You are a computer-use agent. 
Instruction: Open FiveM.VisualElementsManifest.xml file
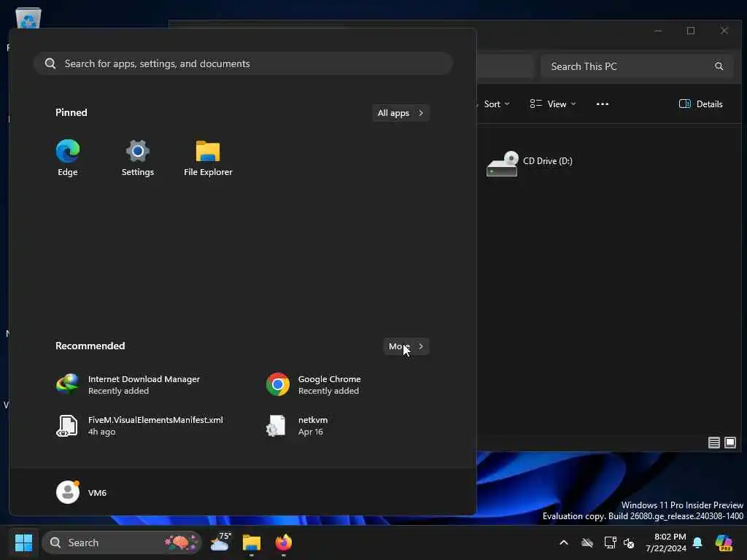click(x=139, y=426)
